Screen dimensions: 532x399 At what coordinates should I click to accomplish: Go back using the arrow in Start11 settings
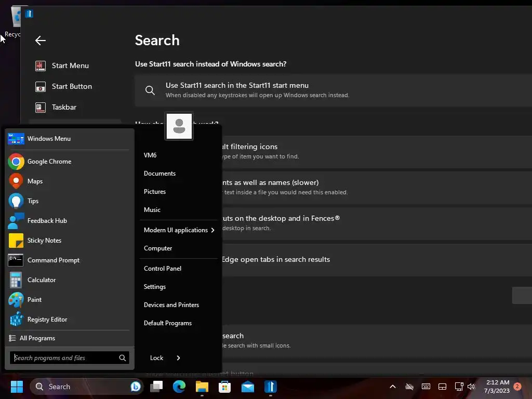click(x=41, y=41)
